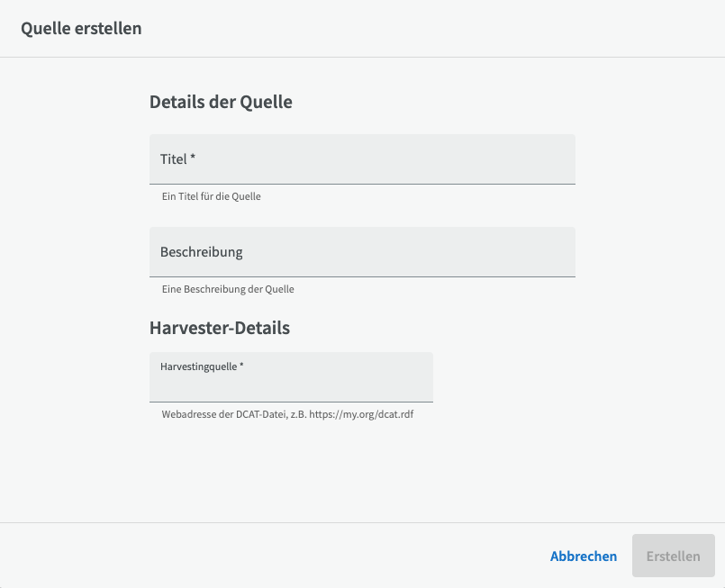
Task: Click the hint 'Ein Titel für die Quelle'
Action: point(211,196)
